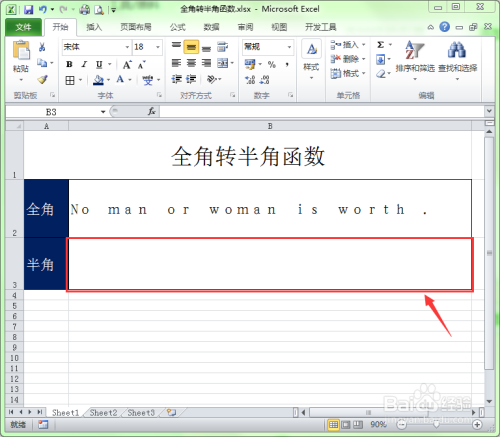Click the Decrease Indent icon

tap(176, 79)
